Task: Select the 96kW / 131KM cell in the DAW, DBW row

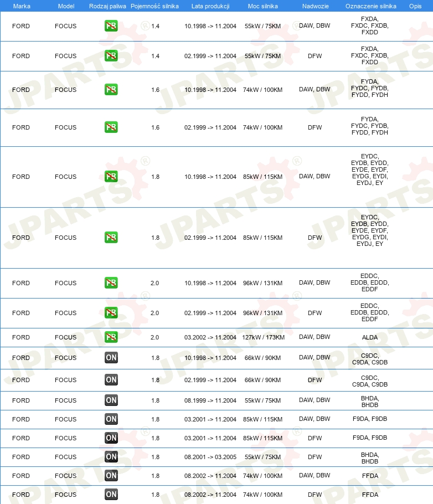Action: (262, 283)
